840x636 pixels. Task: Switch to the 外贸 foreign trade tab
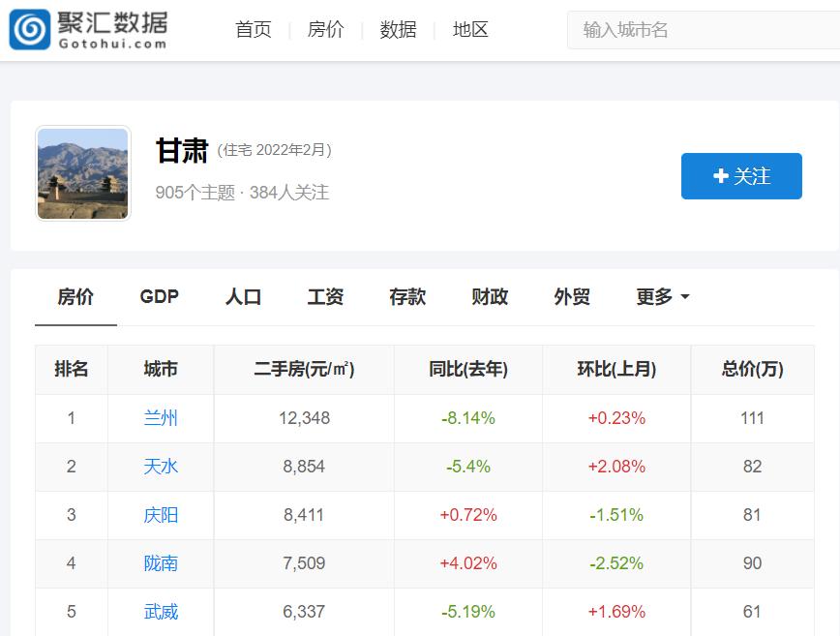point(570,297)
